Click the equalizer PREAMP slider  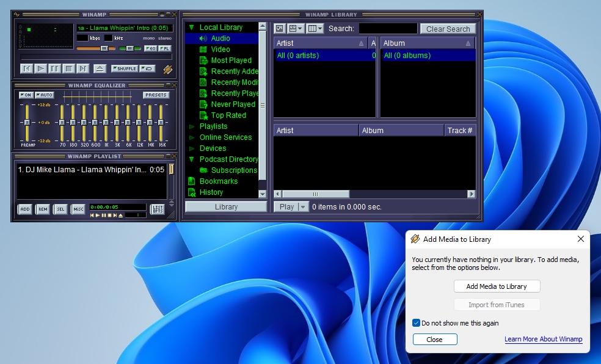27,123
